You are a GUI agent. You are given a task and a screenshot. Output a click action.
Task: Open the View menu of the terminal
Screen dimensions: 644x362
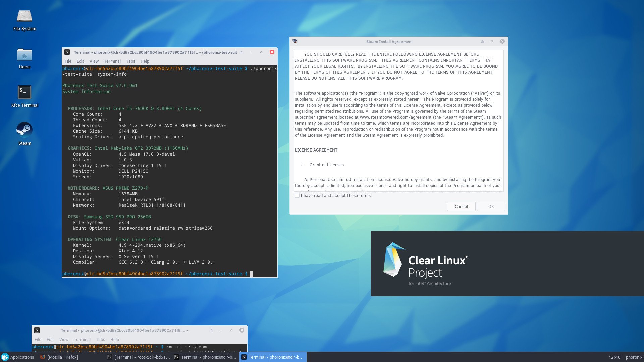[94, 61]
